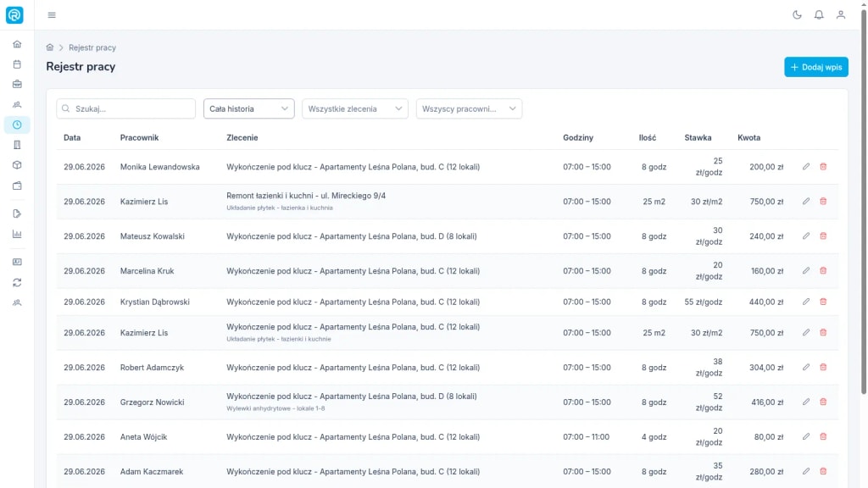Focus the Szukaj search field

125,108
